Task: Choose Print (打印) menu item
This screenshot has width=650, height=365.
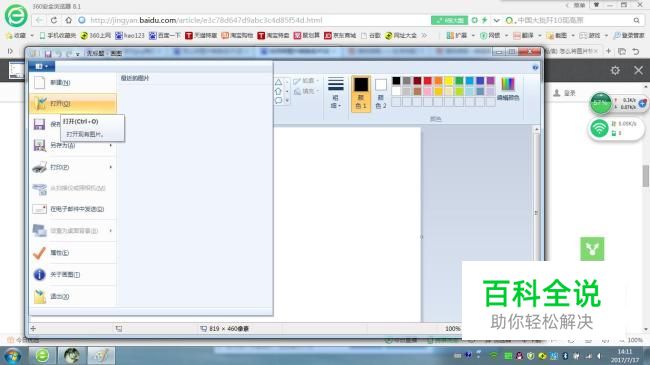Action: (x=73, y=167)
